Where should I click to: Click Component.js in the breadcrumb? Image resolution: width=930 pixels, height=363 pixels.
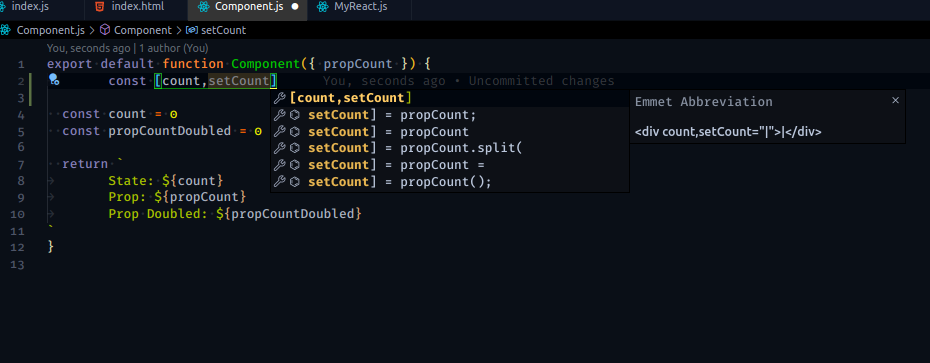tap(50, 30)
